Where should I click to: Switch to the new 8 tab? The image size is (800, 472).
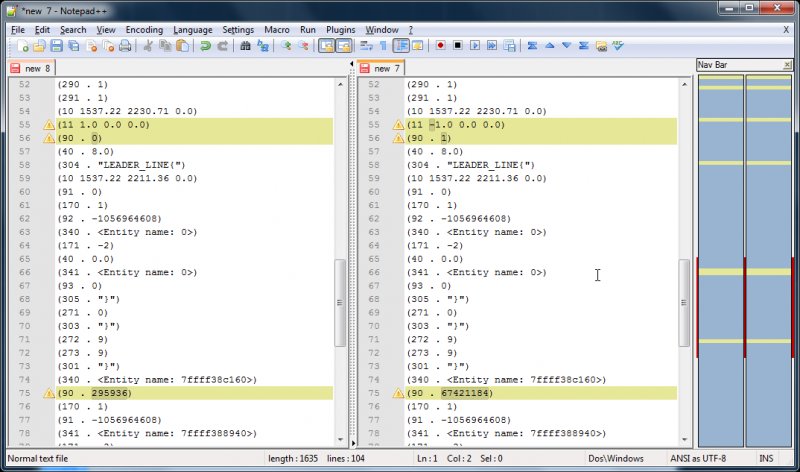click(x=32, y=68)
